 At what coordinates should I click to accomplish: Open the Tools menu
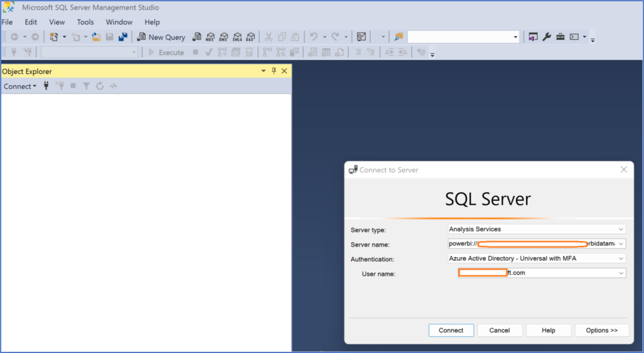point(85,22)
